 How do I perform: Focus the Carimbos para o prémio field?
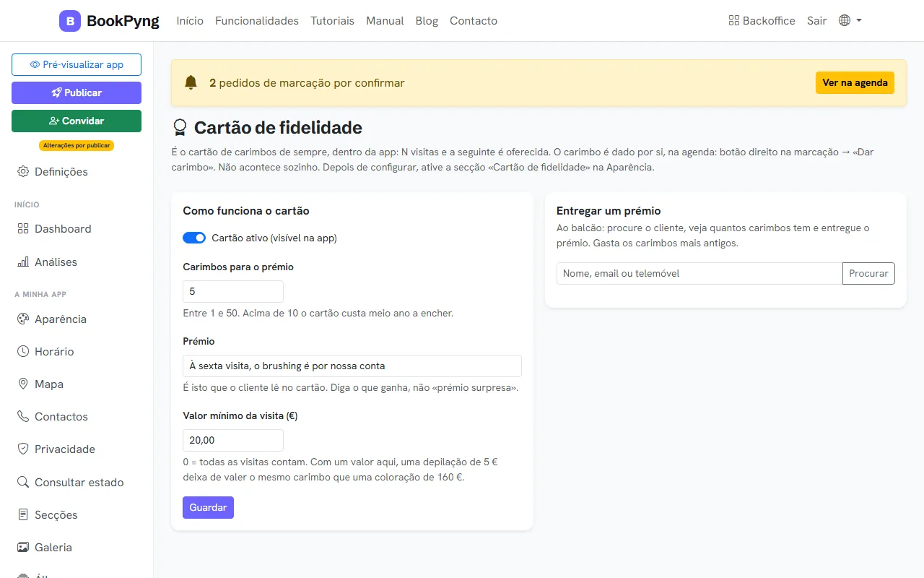(233, 291)
